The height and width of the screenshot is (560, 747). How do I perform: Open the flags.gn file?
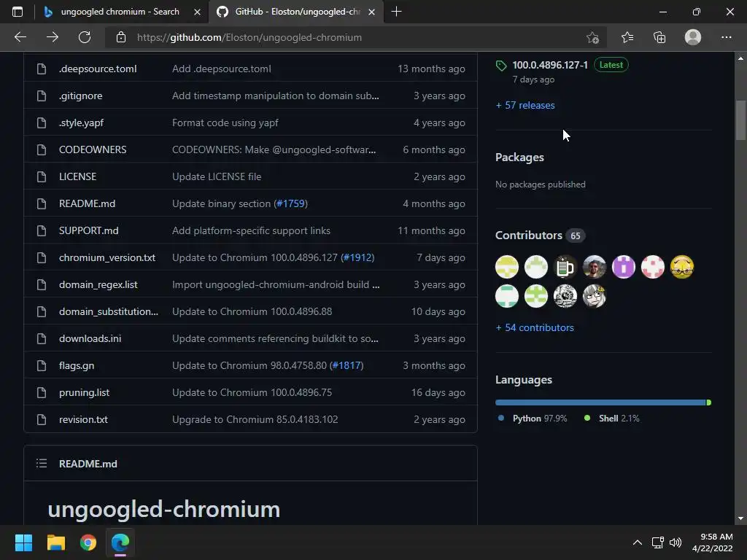pos(76,366)
